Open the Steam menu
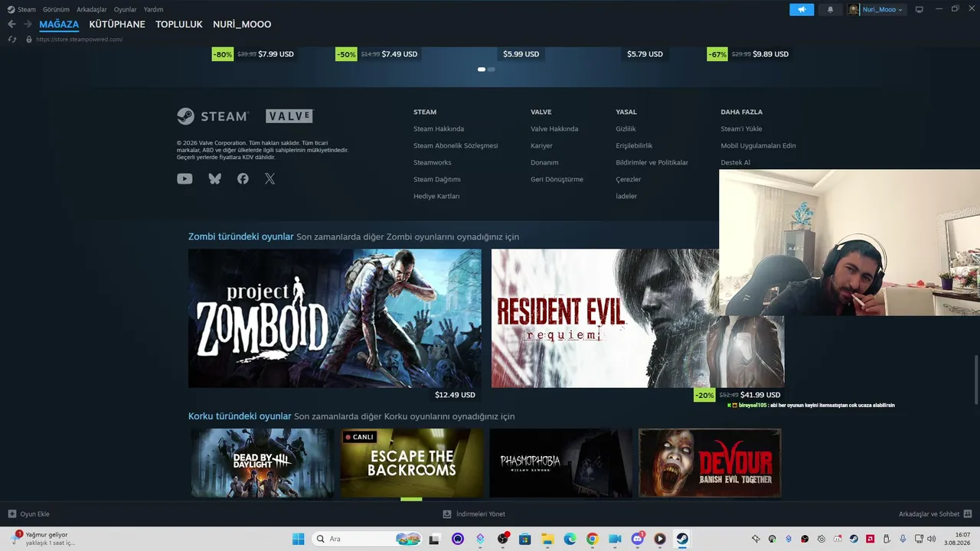The width and height of the screenshot is (980, 551). 22,9
